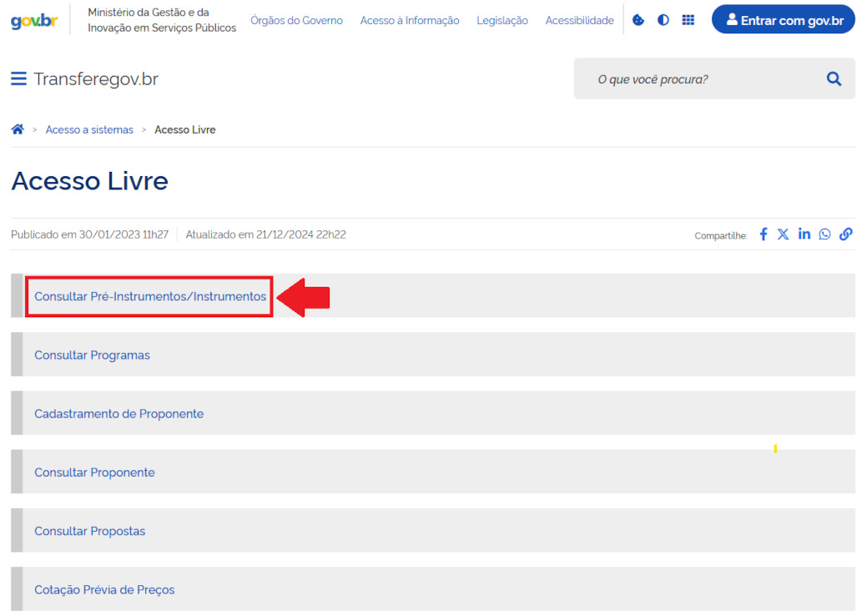Viewport: 862px width, 616px height.
Task: Copy the page link using chain icon
Action: click(x=845, y=235)
